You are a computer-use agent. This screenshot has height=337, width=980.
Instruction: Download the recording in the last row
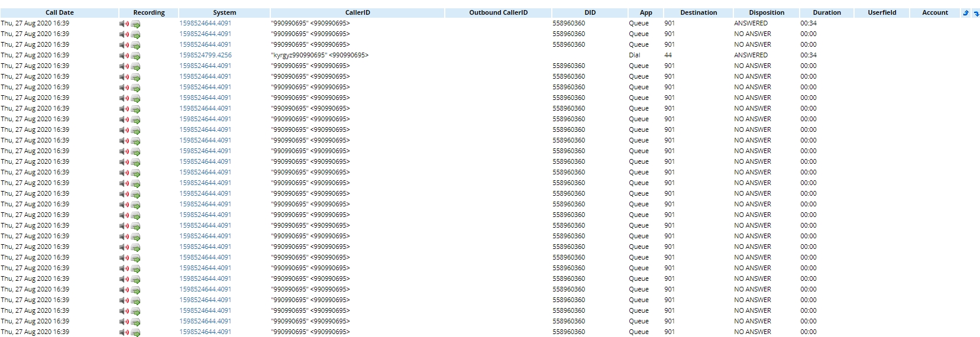point(135,333)
